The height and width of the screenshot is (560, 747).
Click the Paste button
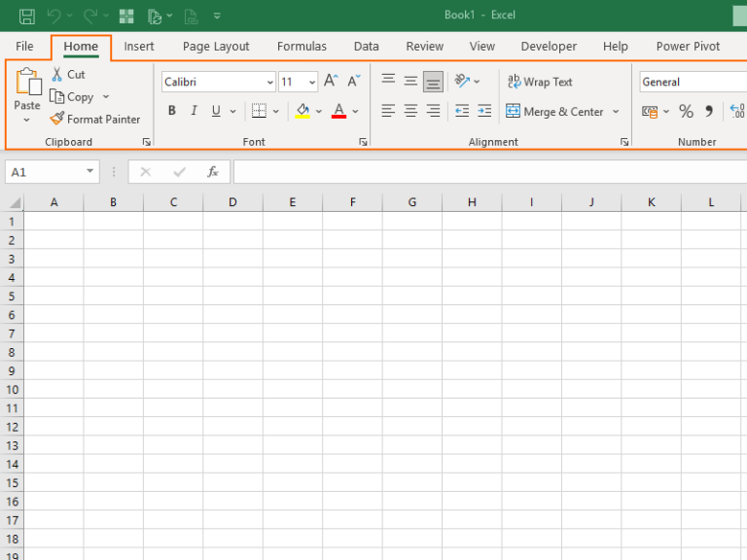(x=27, y=88)
